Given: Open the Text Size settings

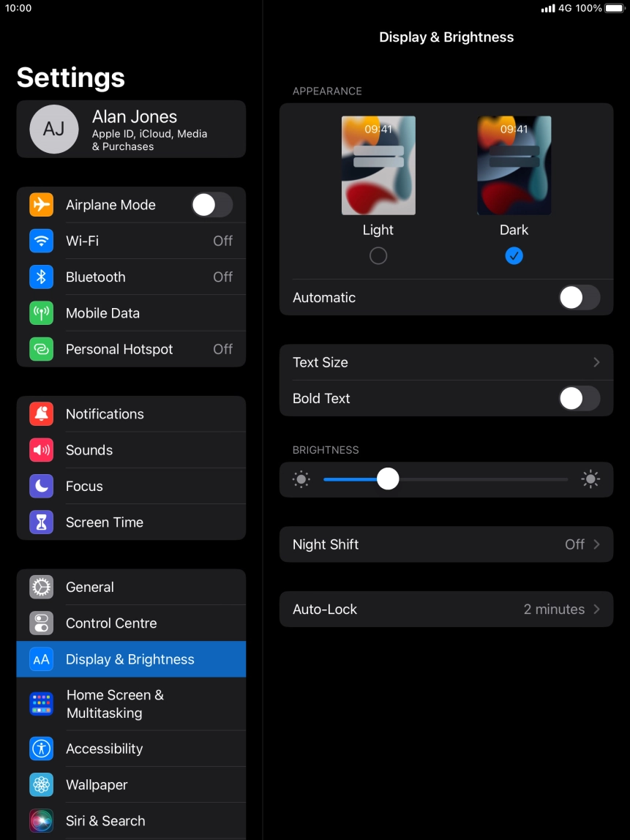Looking at the screenshot, I should (446, 362).
